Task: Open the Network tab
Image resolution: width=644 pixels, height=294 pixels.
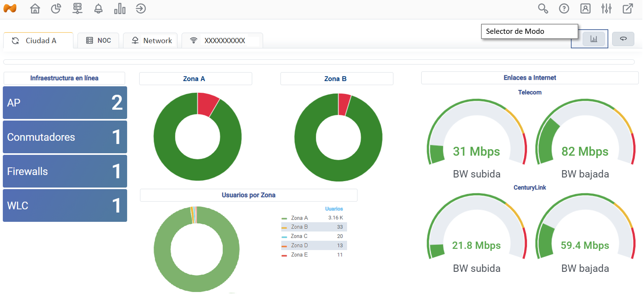Action: [x=151, y=41]
